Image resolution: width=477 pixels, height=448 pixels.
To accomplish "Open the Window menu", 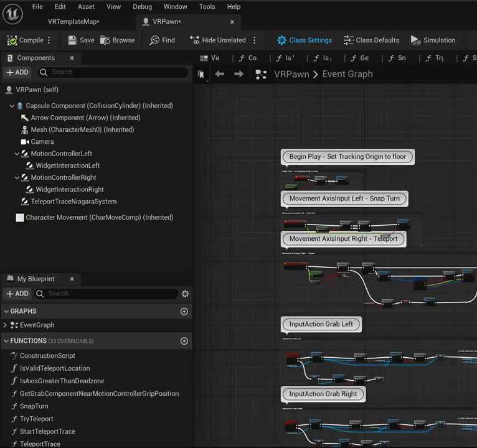I will coord(175,7).
